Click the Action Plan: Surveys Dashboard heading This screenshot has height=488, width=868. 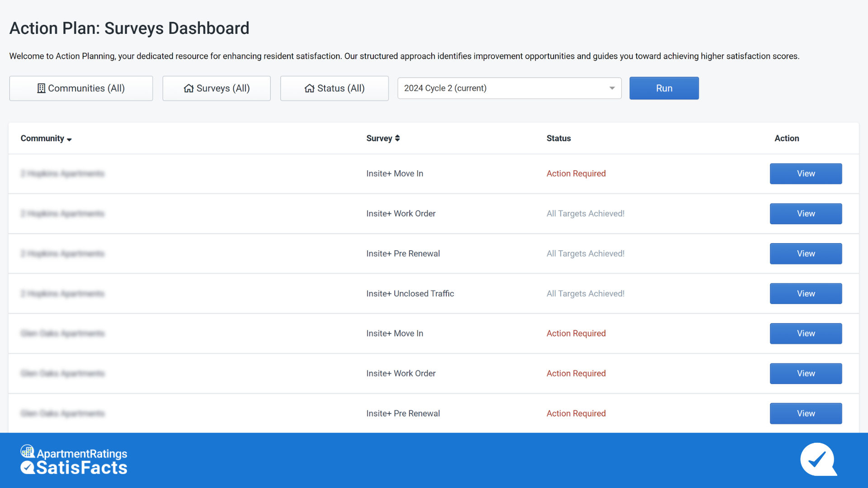pos(129,28)
